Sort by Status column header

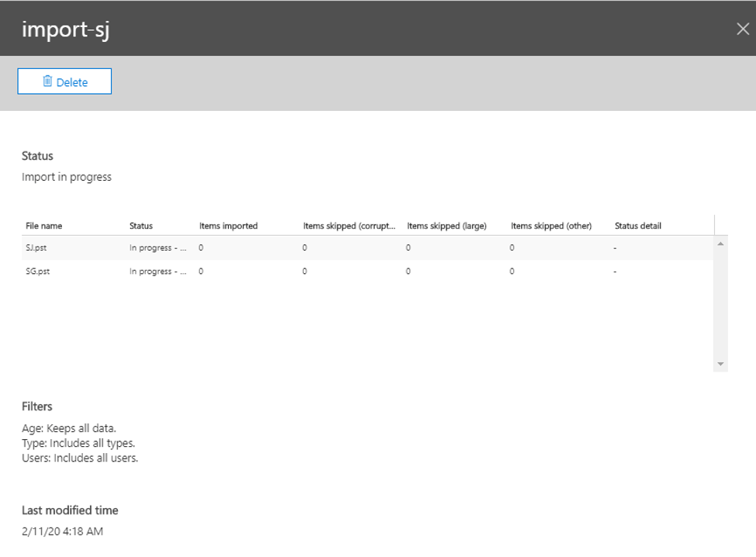(141, 226)
